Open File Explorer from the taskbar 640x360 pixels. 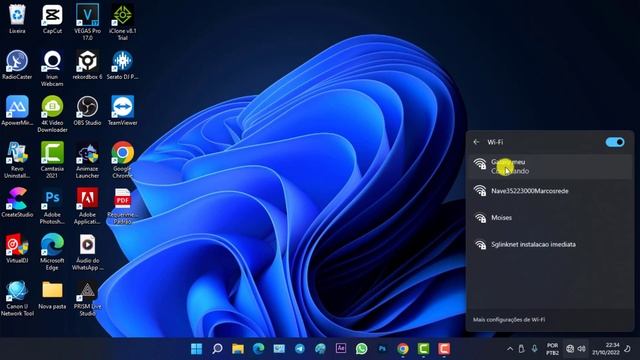point(238,349)
